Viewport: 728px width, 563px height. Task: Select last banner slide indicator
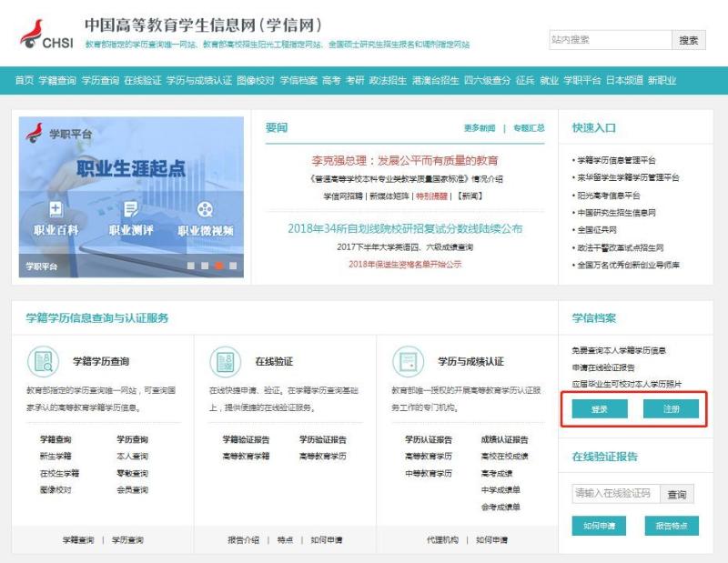pyautogui.click(x=233, y=266)
